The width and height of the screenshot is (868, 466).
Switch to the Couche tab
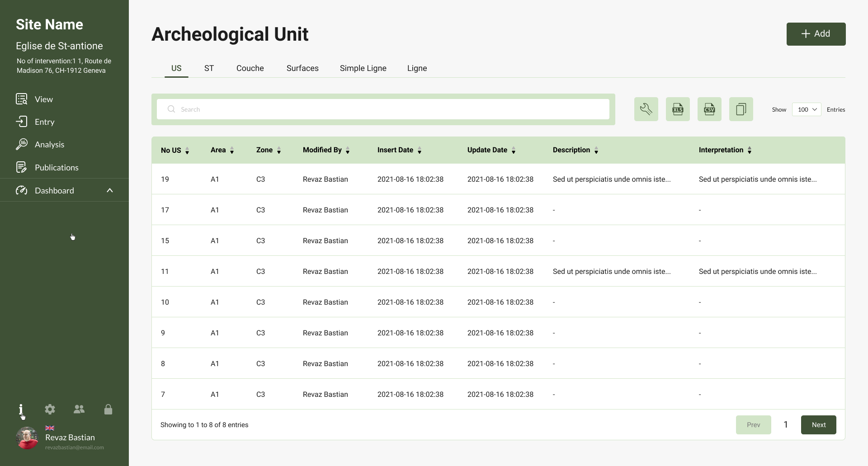[250, 68]
